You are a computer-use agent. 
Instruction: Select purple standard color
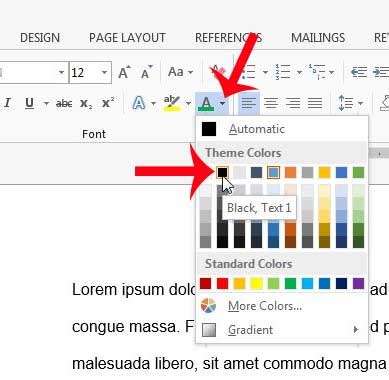[358, 284]
